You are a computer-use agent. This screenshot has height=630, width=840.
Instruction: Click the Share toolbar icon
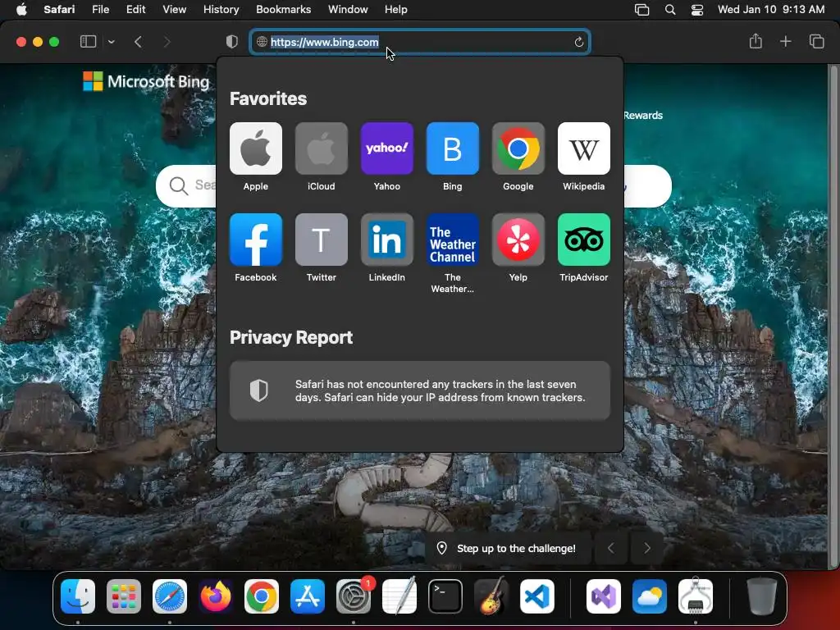[756, 41]
